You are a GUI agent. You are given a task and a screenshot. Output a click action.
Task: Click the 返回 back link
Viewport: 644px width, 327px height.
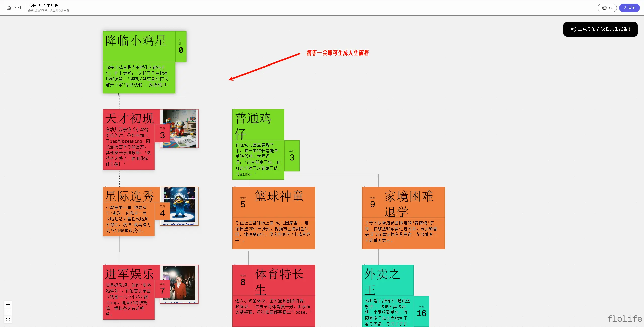(x=17, y=8)
